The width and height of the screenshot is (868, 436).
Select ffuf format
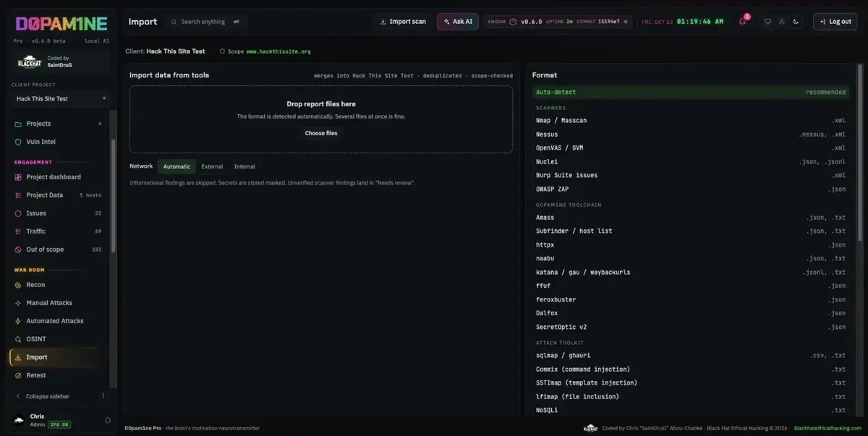[691, 286]
